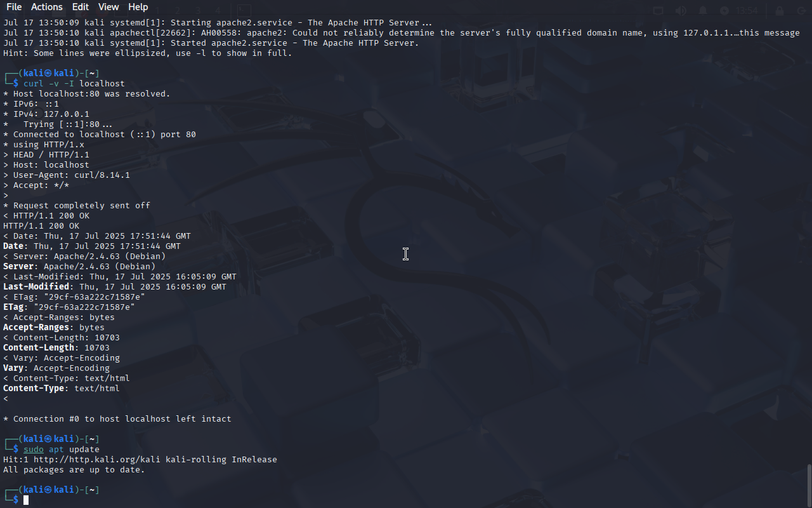
Task: Click at the empty terminal prompt cursor
Action: click(x=26, y=500)
